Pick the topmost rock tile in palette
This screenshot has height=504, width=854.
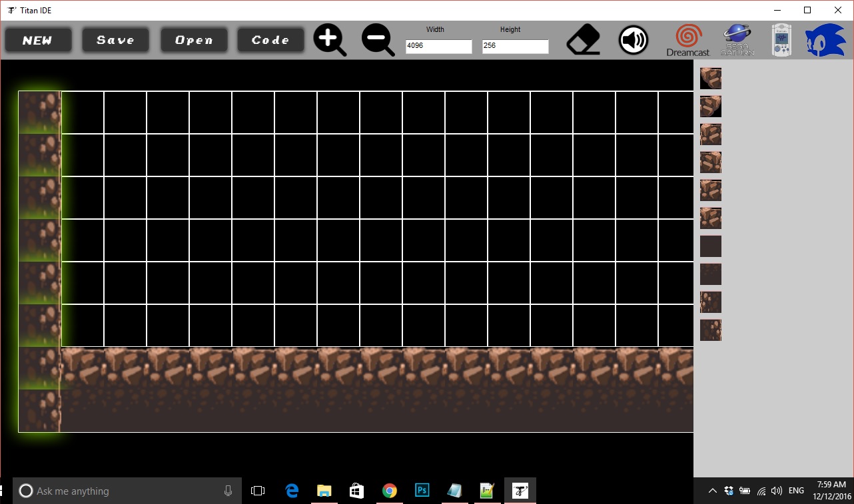coord(711,79)
